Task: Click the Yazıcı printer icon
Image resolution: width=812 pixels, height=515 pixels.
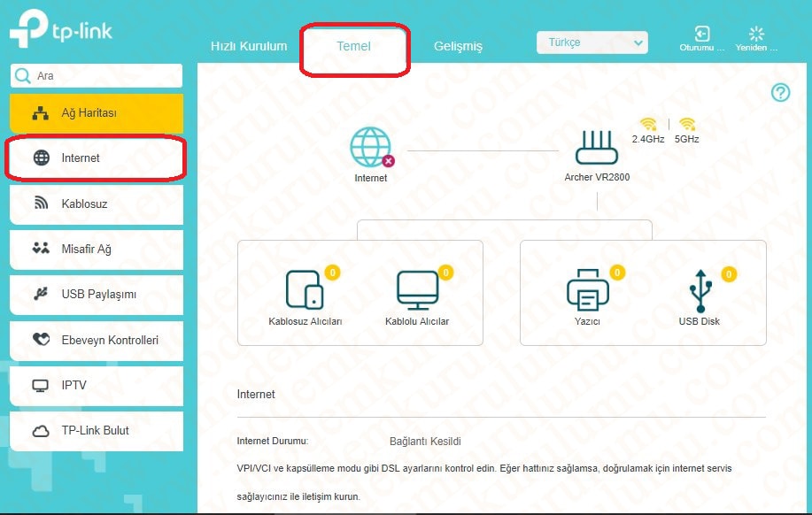Action: click(x=586, y=290)
